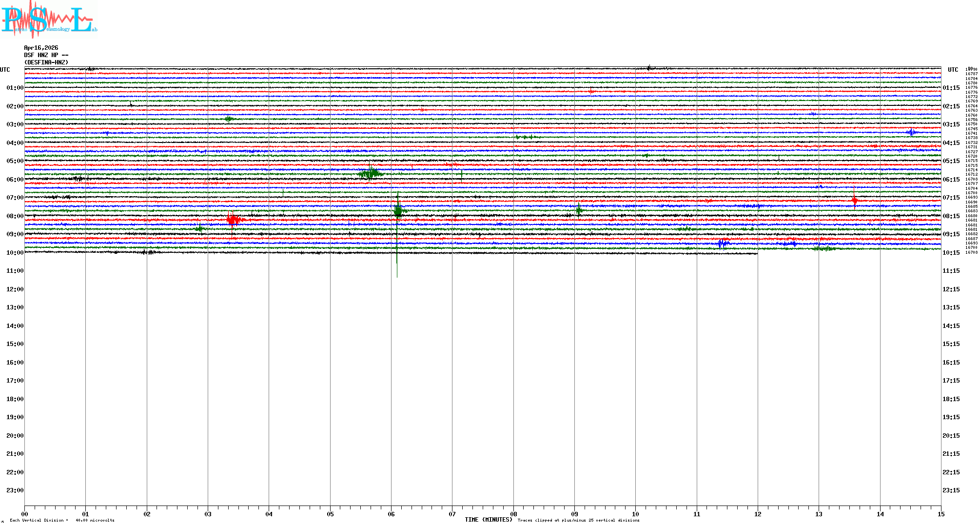This screenshot has width=980, height=527.
Task: Click the Traces clipped footnote text
Action: [578, 520]
